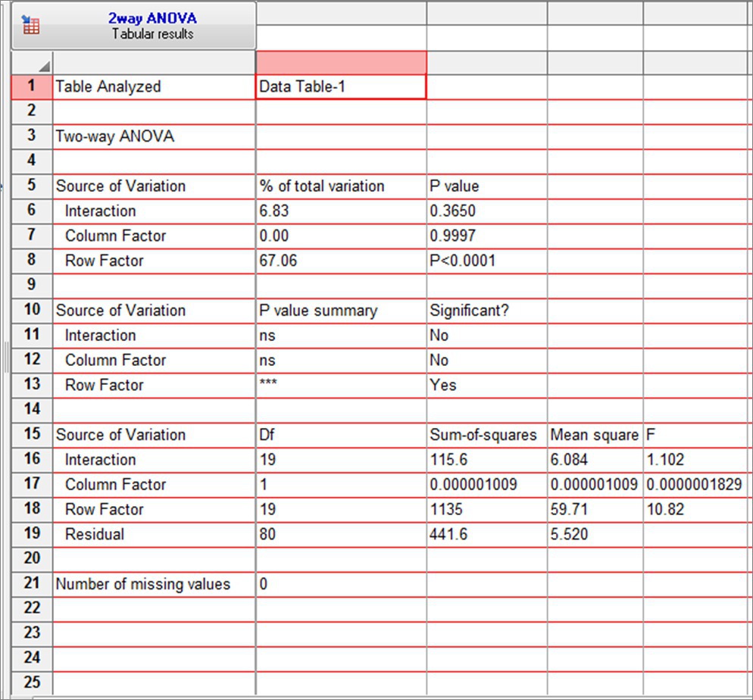Select row 1 header
Screen dimensions: 753x700
pyautogui.click(x=31, y=86)
